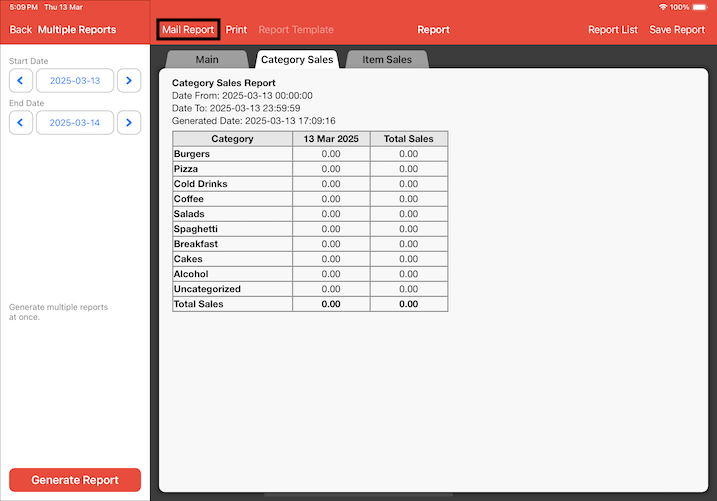The height and width of the screenshot is (501, 717).
Task: Select the Burgers category row
Action: 310,154
